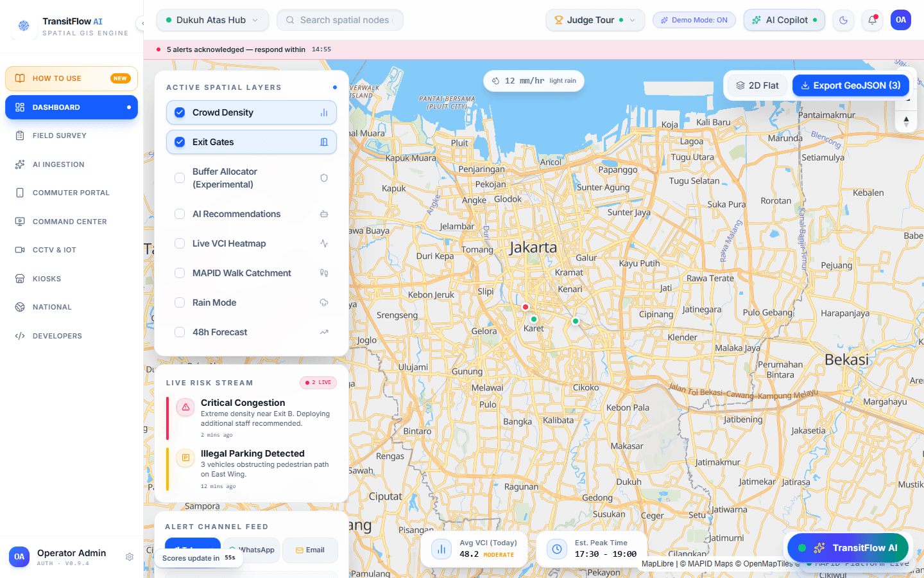Click the Est. Peak Time clock icon

click(x=557, y=549)
